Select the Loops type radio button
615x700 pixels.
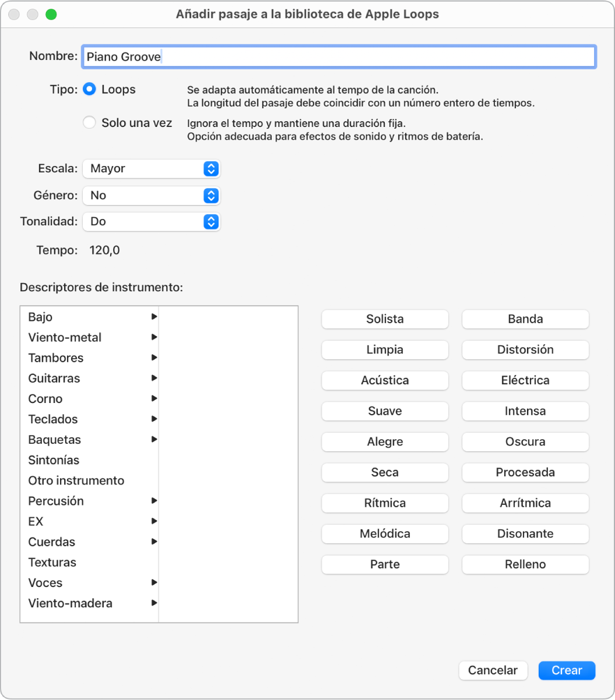click(89, 89)
